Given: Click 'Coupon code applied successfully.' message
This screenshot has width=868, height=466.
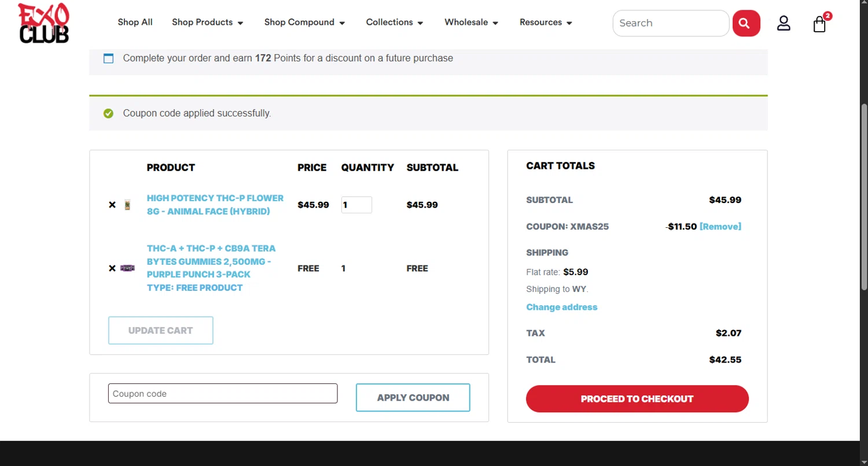Looking at the screenshot, I should (197, 113).
